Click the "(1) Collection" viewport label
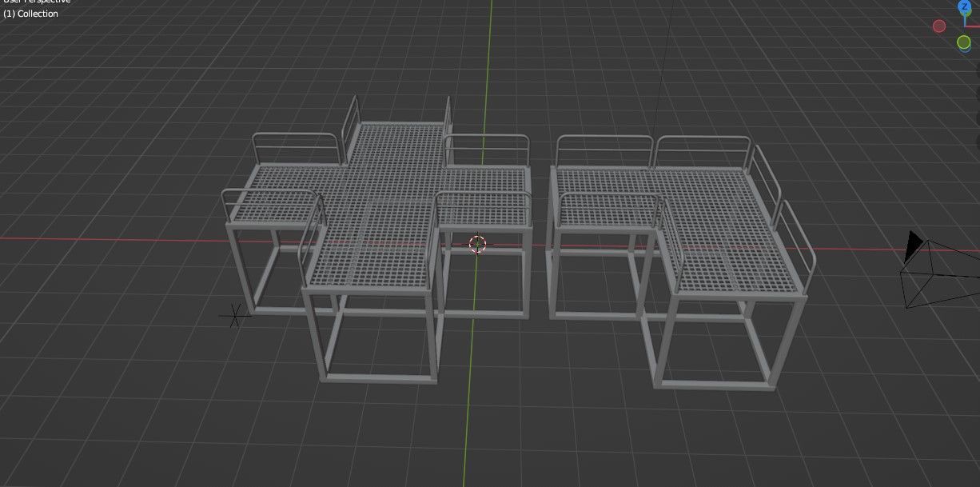 pyautogui.click(x=30, y=14)
